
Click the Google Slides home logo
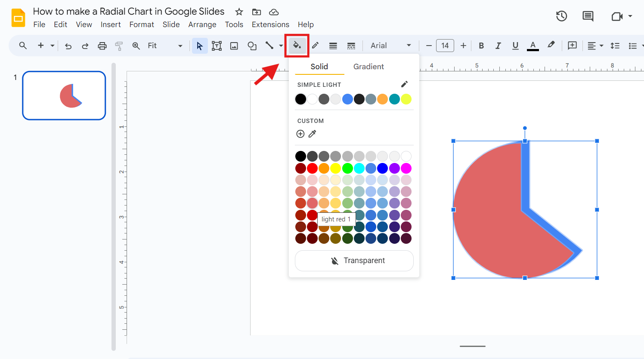(19, 18)
